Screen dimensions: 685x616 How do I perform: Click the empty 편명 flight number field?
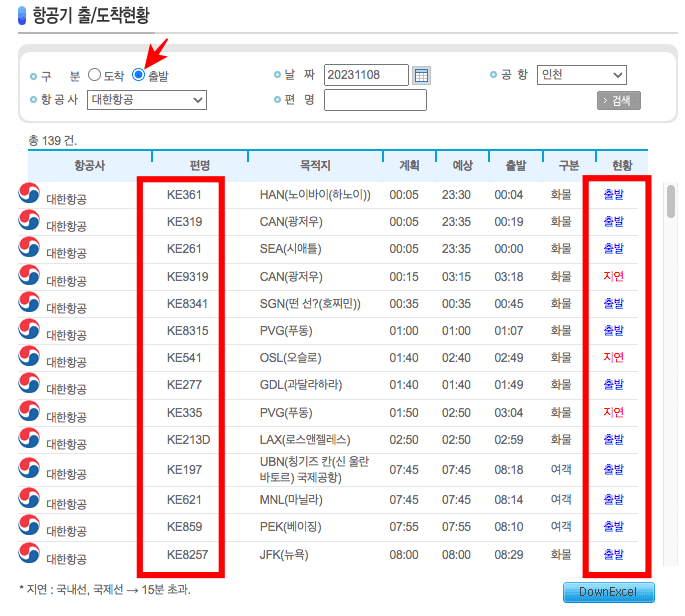[375, 100]
